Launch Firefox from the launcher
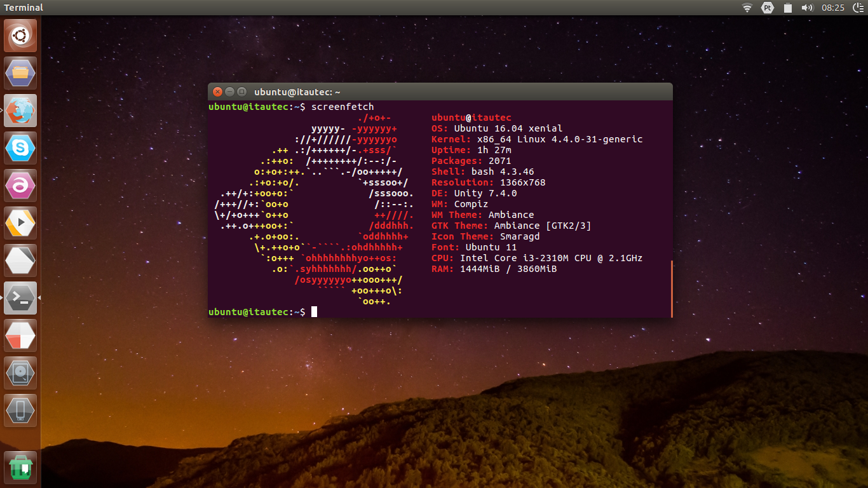Screen dimensions: 868x488 coord(20,111)
